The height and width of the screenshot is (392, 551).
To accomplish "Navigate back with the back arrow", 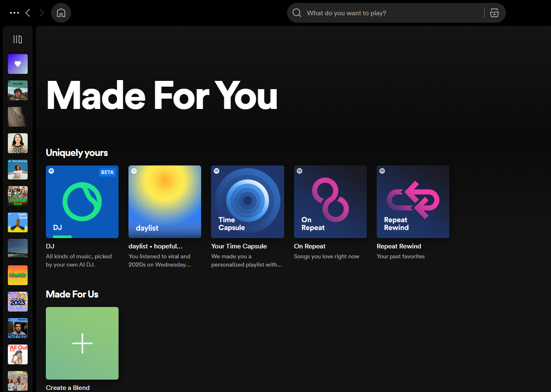I will [28, 12].
